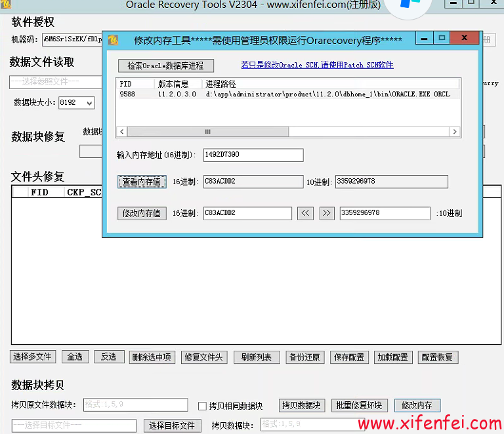Click the 反选 button
The image size is (504, 434).
109,357
